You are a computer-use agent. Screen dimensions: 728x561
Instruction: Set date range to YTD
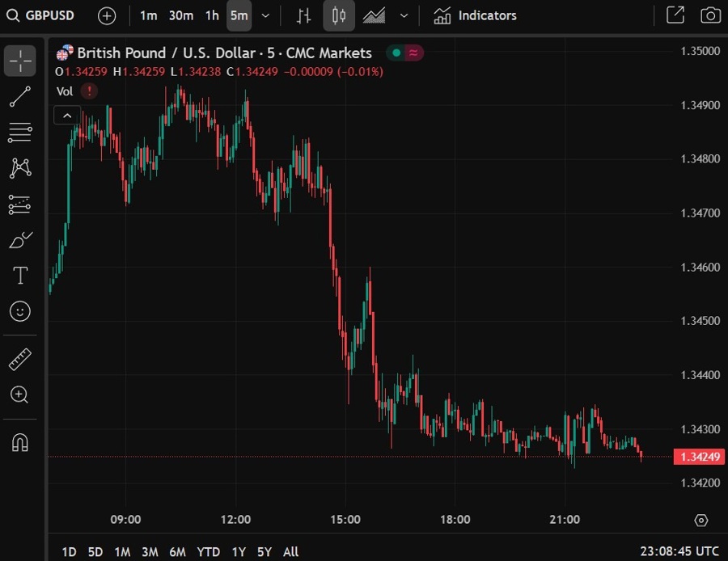pos(208,552)
